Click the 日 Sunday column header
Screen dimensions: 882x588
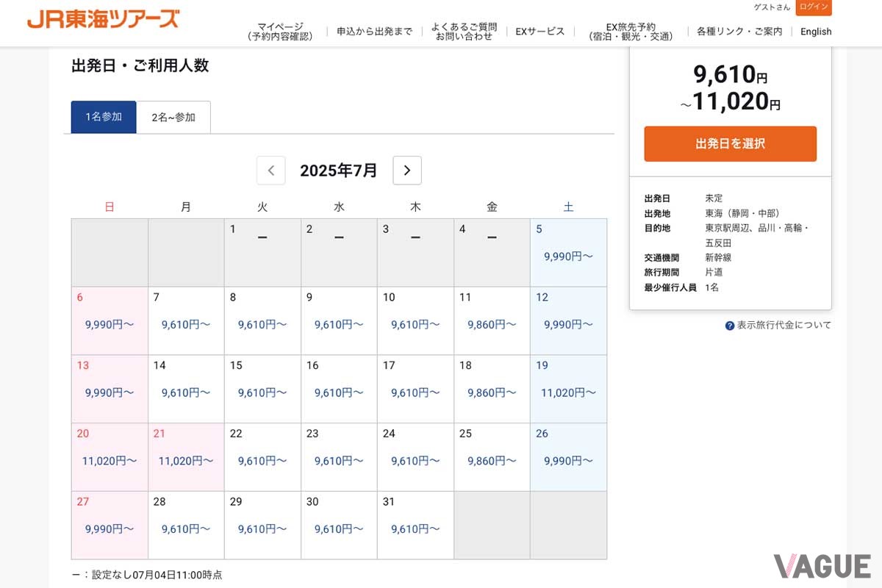coord(110,207)
